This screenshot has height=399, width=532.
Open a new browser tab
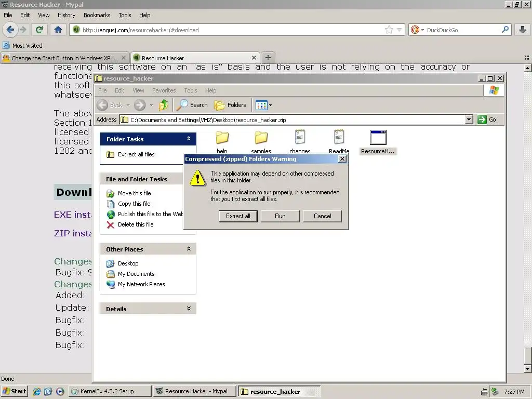pos(268,58)
